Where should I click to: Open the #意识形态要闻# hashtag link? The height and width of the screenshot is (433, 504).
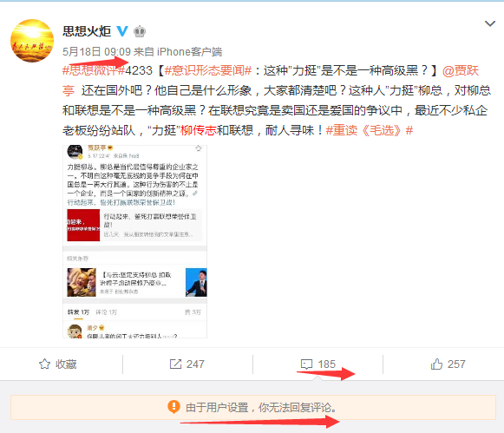click(208, 70)
